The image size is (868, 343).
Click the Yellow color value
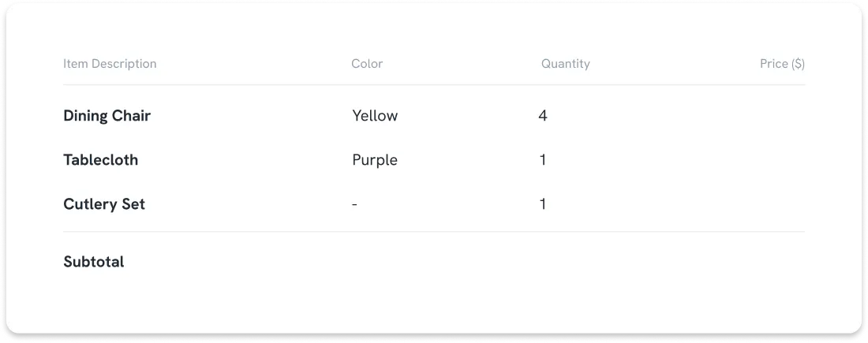pyautogui.click(x=375, y=116)
